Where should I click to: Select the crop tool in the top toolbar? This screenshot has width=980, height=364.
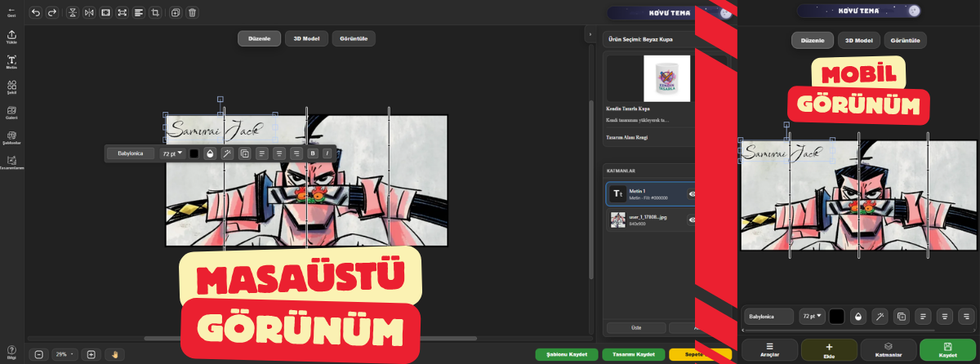pyautogui.click(x=155, y=12)
